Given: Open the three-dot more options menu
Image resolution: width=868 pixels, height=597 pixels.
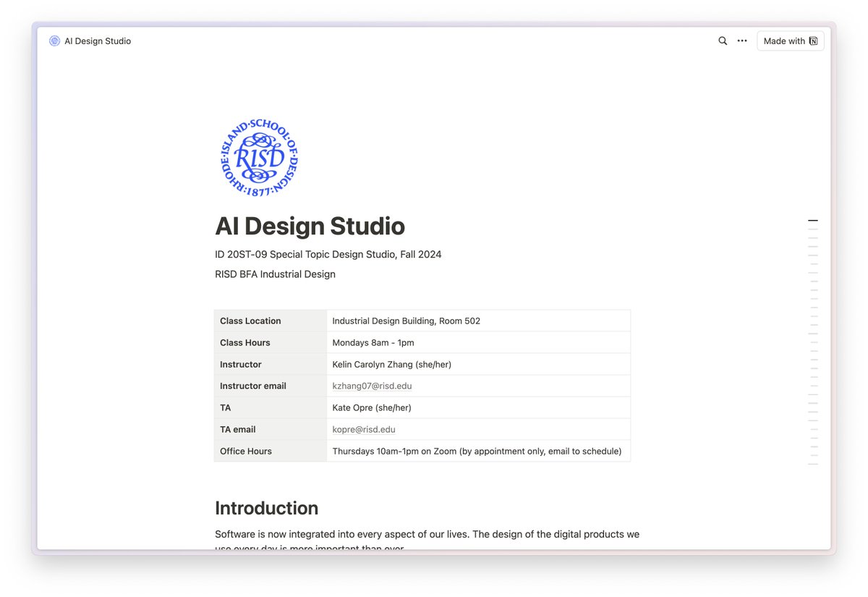Looking at the screenshot, I should (742, 41).
